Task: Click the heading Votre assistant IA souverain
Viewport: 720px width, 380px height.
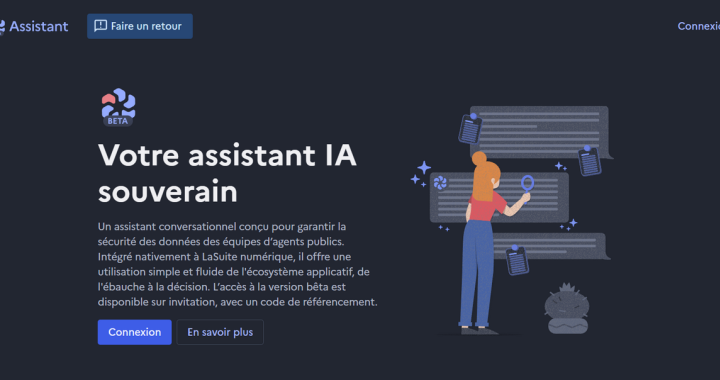Action: coord(227,173)
